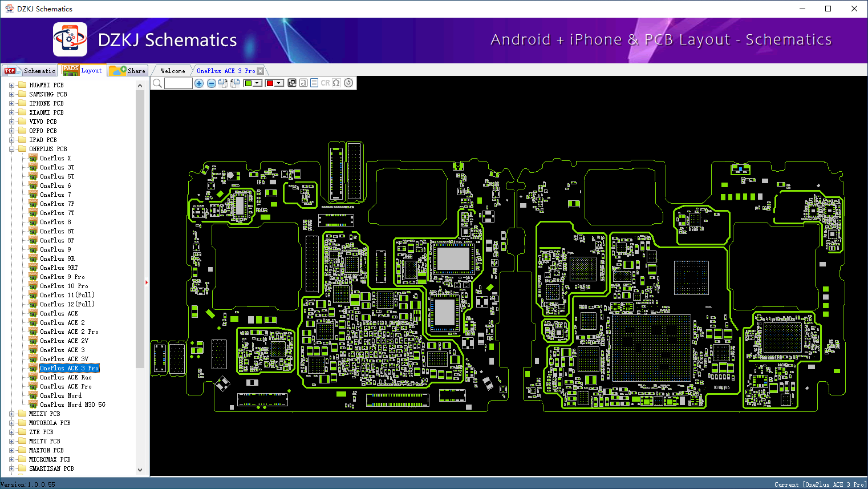This screenshot has height=489, width=868.
Task: Switch to the Layout tab
Action: [83, 70]
